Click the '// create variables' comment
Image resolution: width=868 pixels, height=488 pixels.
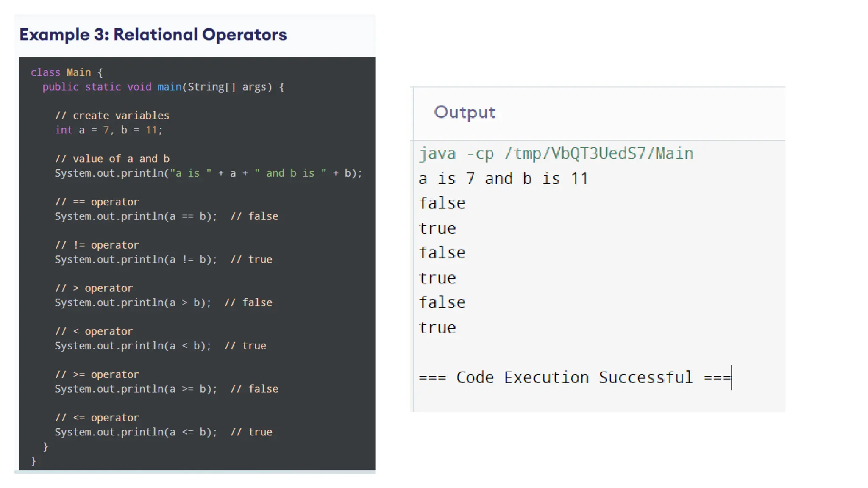pyautogui.click(x=112, y=116)
